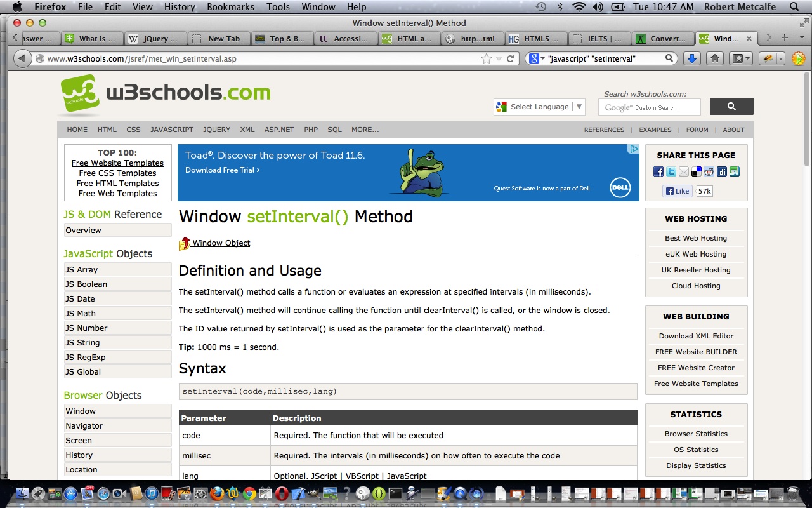The image size is (812, 508).
Task: Switch to the HTML5 tab
Action: (x=536, y=38)
